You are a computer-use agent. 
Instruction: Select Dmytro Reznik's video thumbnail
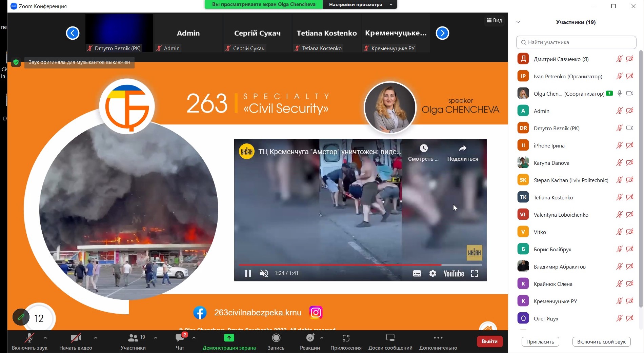point(119,33)
